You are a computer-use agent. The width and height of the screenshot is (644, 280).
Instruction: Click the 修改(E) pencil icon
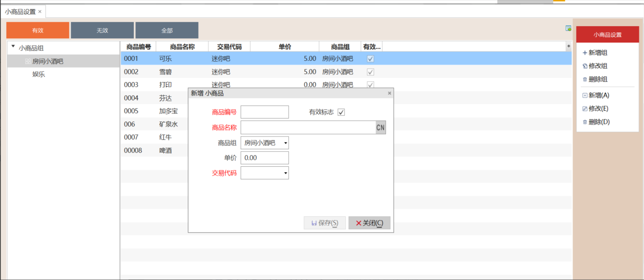[x=585, y=109]
